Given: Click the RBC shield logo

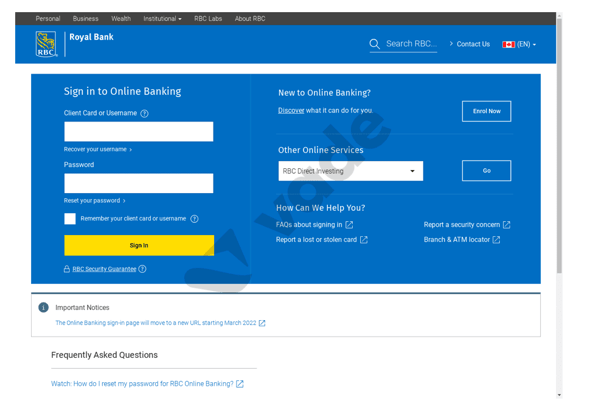Looking at the screenshot, I should pos(46,44).
